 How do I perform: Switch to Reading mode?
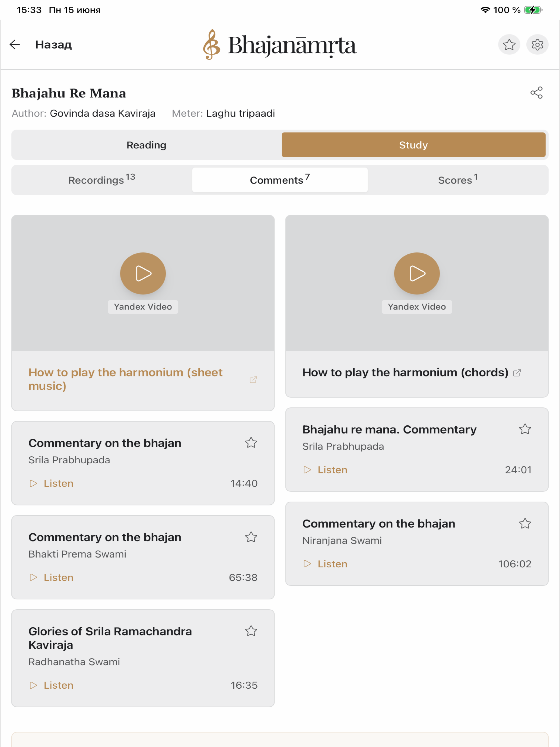coord(147,145)
